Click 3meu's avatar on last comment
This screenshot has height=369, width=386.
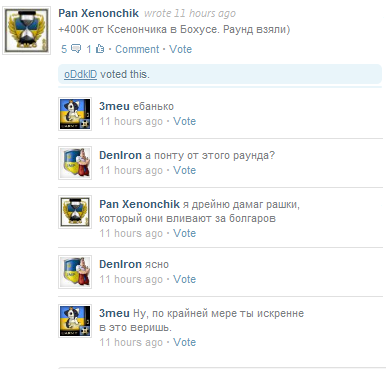click(x=75, y=321)
